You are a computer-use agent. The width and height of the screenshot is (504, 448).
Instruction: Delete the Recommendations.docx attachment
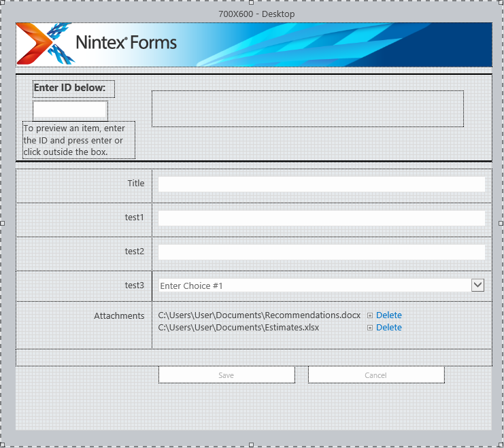tap(388, 315)
